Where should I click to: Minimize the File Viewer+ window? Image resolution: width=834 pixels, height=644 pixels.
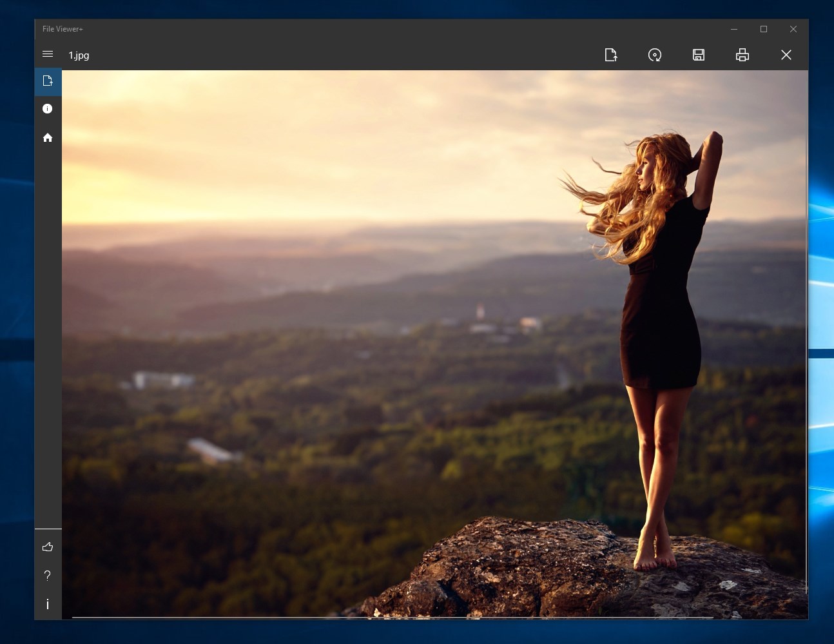(x=734, y=29)
